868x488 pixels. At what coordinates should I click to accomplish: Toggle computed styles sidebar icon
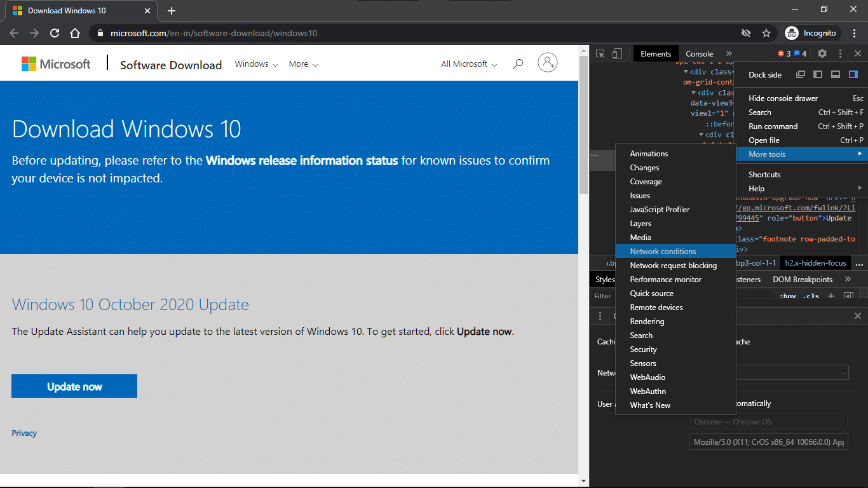(848, 296)
